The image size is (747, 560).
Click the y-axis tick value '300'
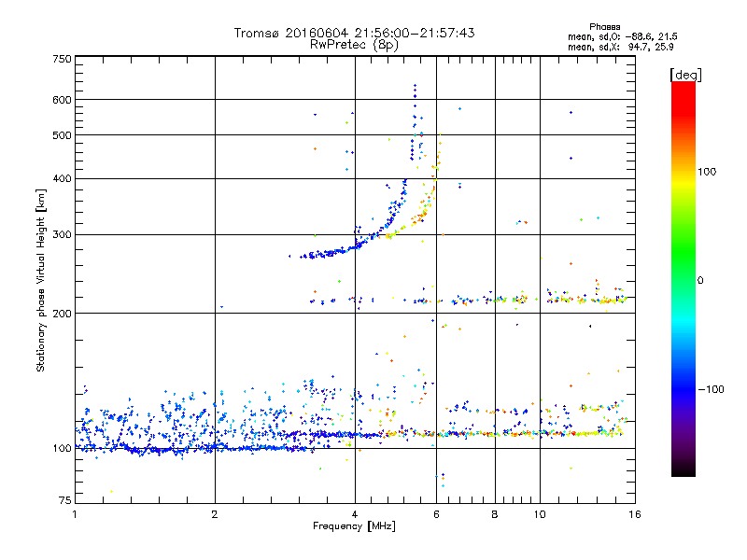[x=62, y=235]
